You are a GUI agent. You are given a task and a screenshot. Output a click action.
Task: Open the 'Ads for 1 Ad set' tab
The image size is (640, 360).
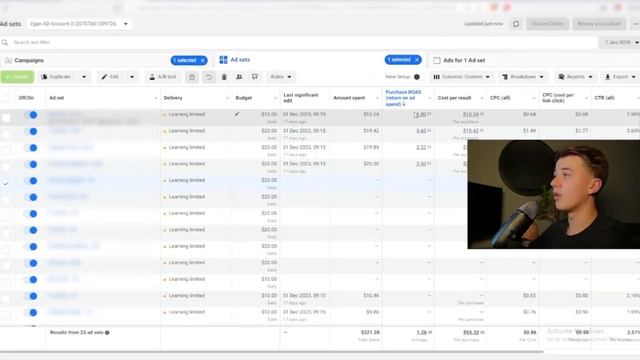pos(464,60)
